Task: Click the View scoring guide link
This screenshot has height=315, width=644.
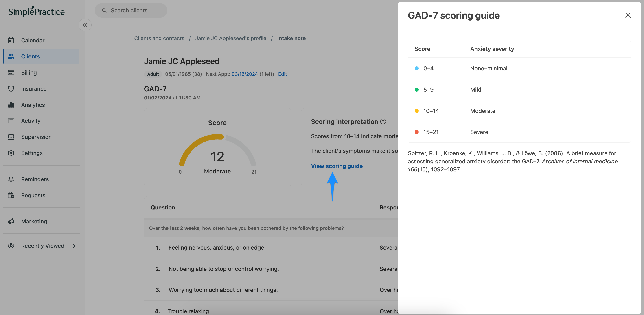Action: pyautogui.click(x=337, y=166)
